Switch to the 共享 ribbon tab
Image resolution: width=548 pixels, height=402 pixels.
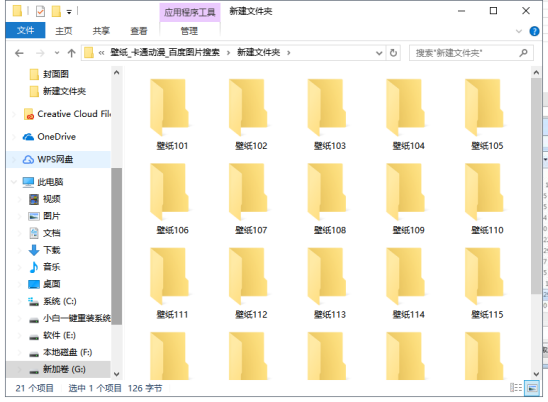[101, 31]
